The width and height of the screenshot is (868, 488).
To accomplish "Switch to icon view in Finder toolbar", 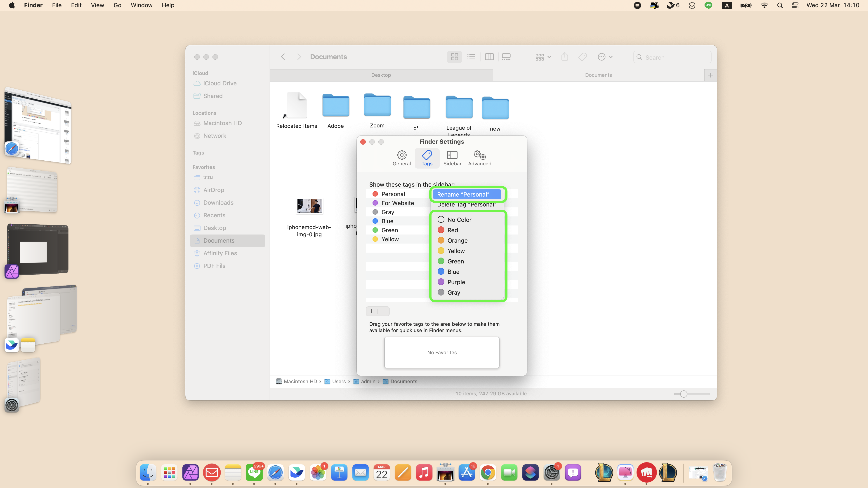I will coord(454,57).
